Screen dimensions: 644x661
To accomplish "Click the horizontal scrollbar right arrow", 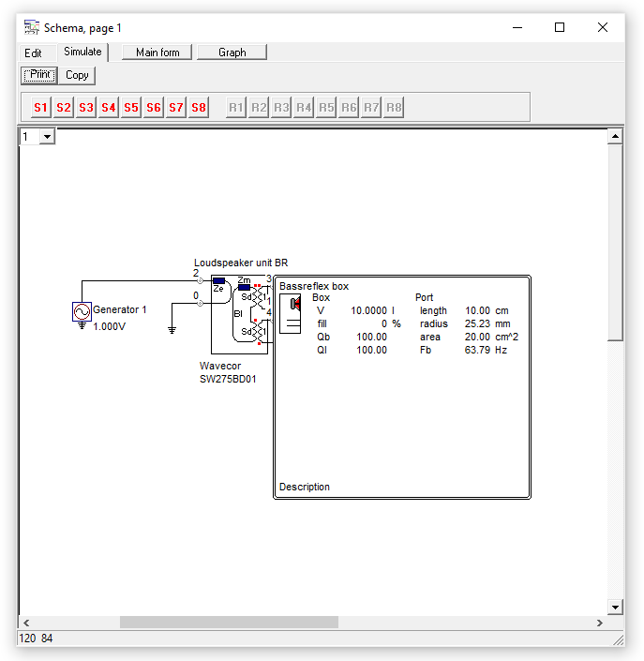I will 600,623.
